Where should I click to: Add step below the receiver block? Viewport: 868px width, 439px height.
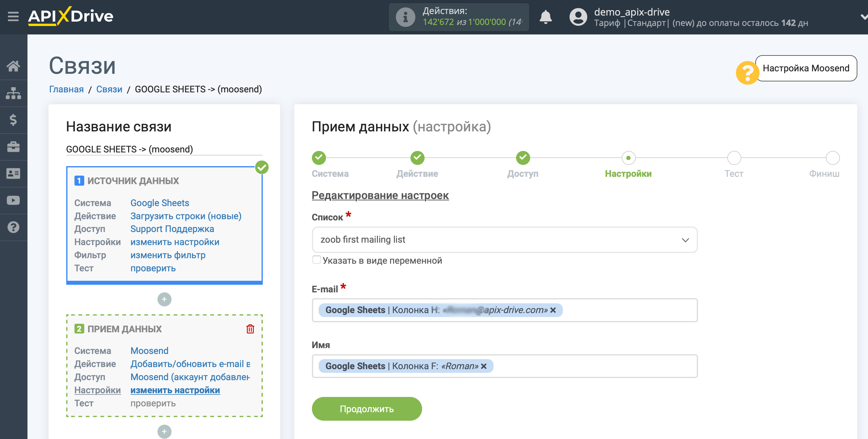click(x=164, y=432)
